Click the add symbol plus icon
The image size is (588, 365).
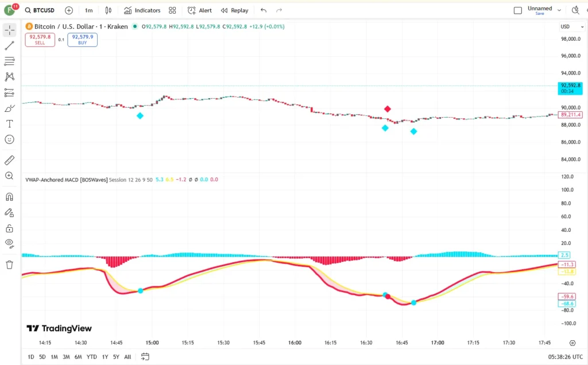(69, 10)
